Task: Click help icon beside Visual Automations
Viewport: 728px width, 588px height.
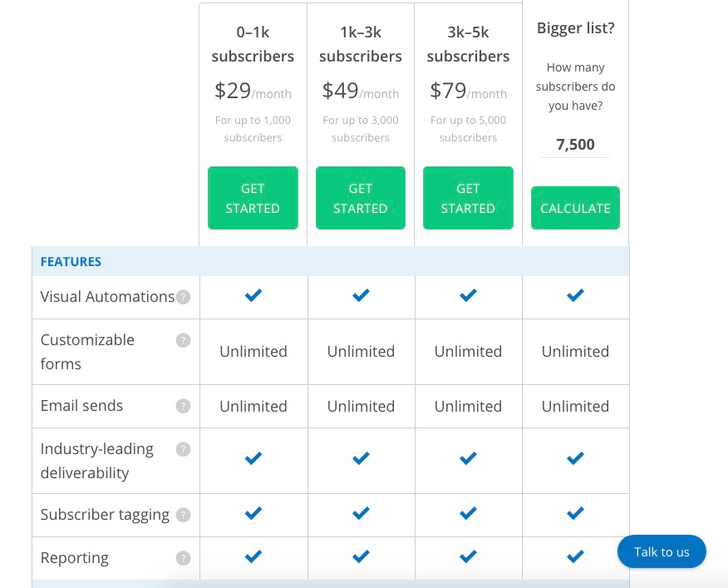Action: [184, 297]
